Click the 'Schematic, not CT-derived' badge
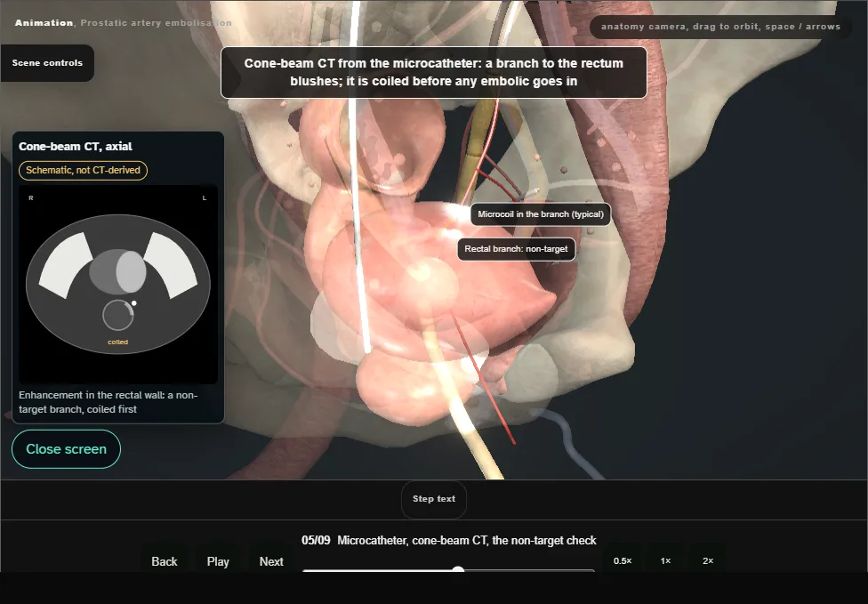The image size is (868, 604). click(x=83, y=171)
